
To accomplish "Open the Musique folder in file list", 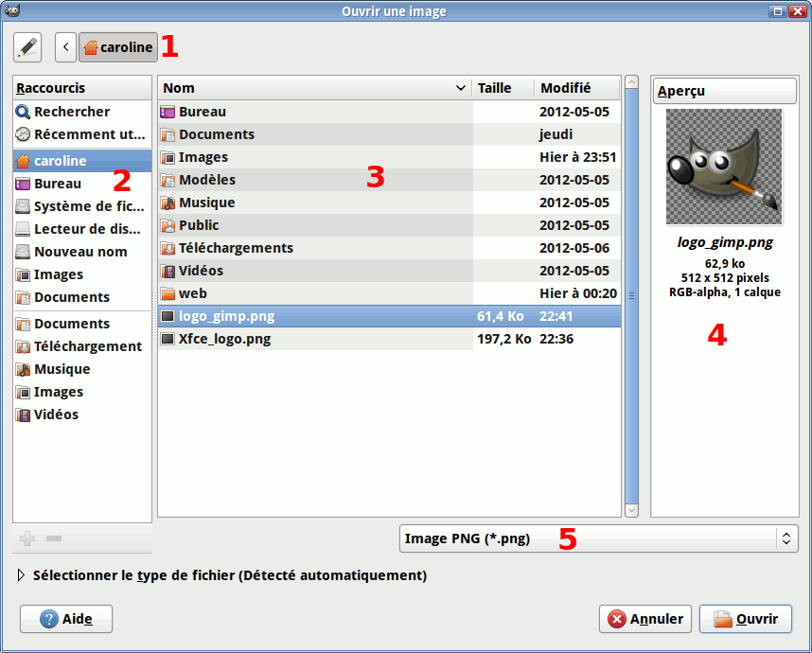I will point(206,203).
